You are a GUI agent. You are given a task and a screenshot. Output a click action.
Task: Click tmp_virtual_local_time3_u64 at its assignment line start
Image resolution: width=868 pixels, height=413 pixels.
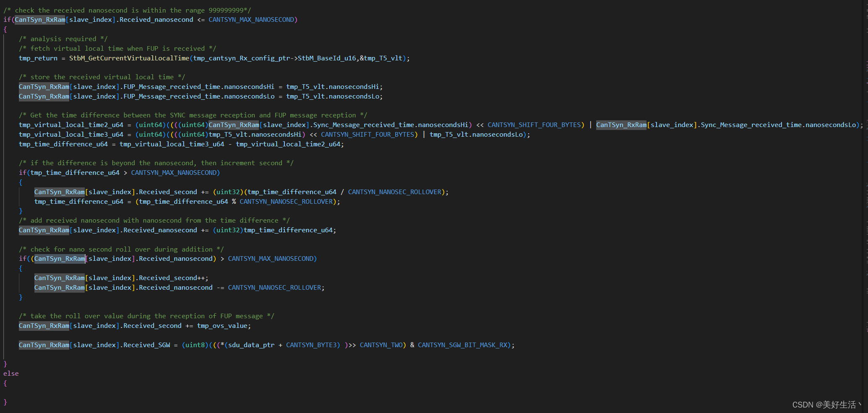(71, 135)
